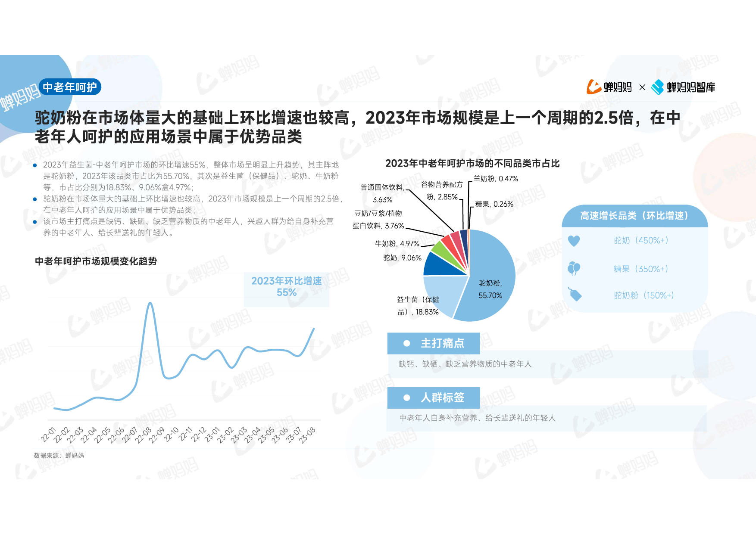The width and height of the screenshot is (756, 534).
Task: Click the 23-08 x-axis label
Action: pos(307,435)
